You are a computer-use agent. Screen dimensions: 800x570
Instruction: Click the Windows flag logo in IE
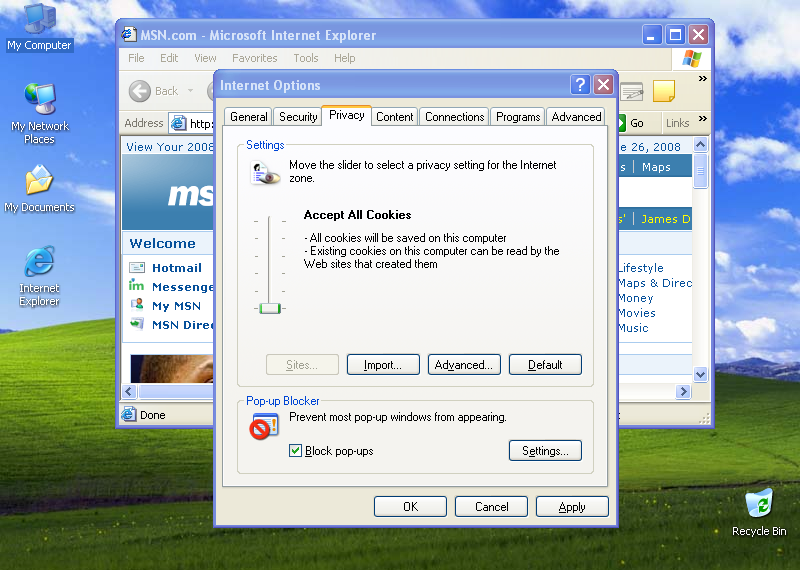pyautogui.click(x=692, y=59)
